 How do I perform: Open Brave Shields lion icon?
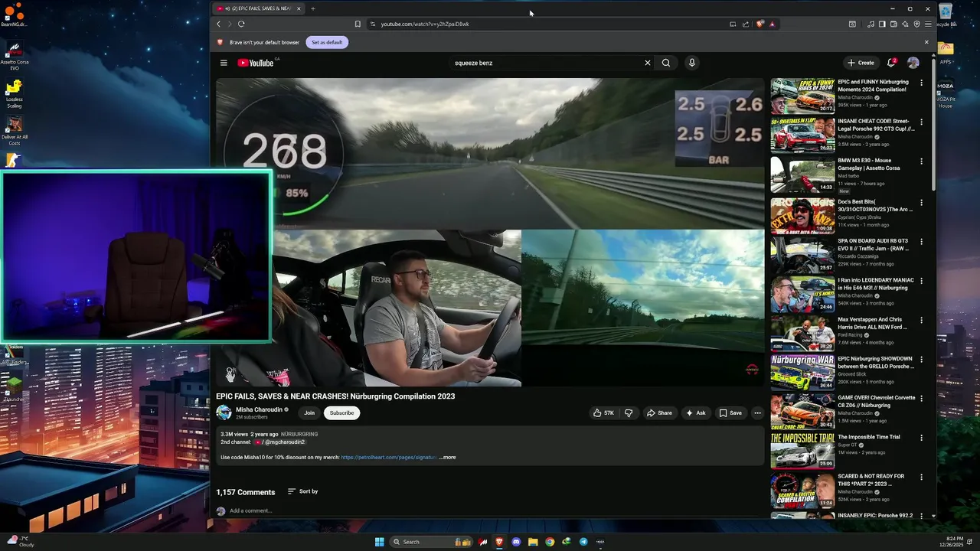tap(759, 24)
